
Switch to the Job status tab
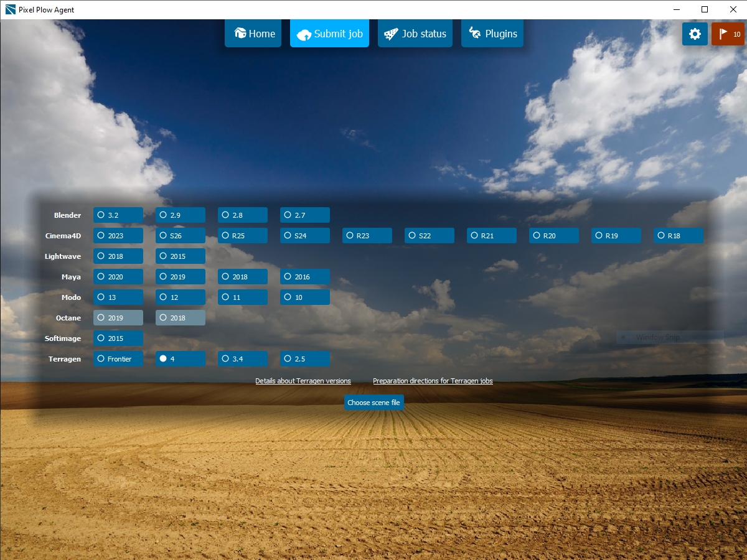point(415,34)
